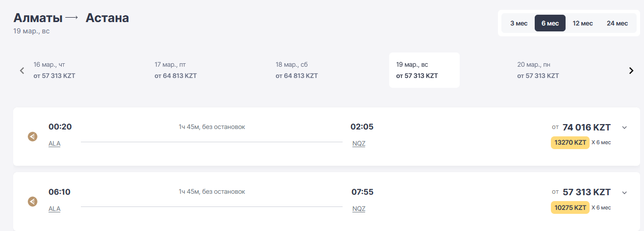Click the 13270 KZT monthly payment badge
This screenshot has width=644, height=231.
click(570, 143)
